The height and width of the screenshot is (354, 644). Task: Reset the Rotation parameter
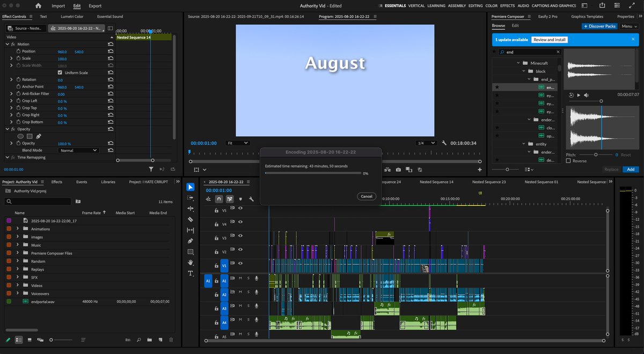(x=110, y=80)
